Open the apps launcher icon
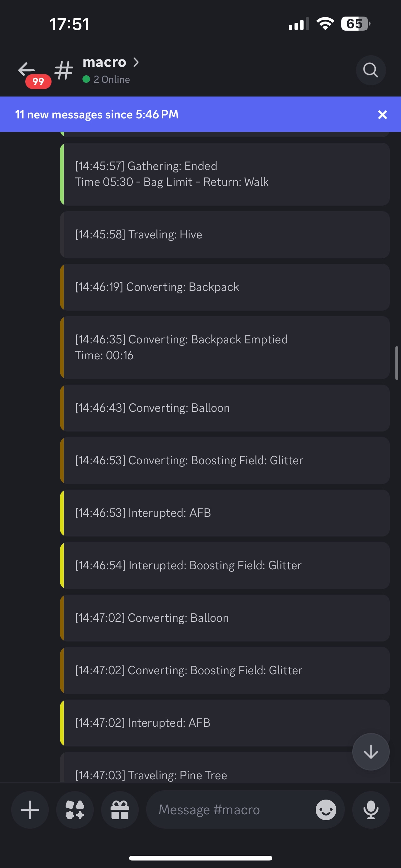The width and height of the screenshot is (401, 868). pos(75,809)
